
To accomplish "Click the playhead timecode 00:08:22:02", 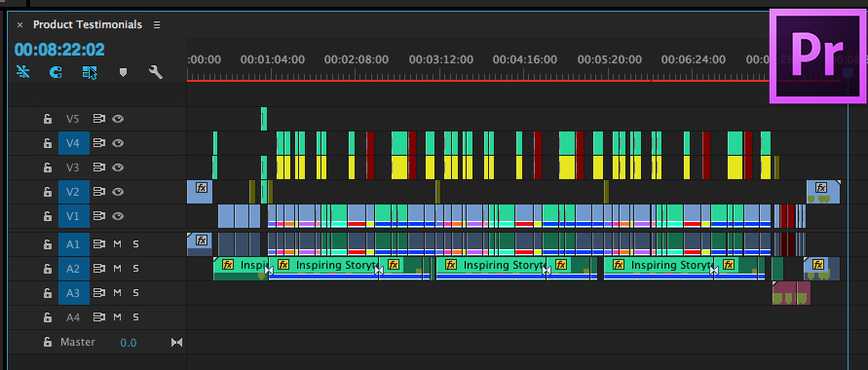I will click(x=59, y=50).
